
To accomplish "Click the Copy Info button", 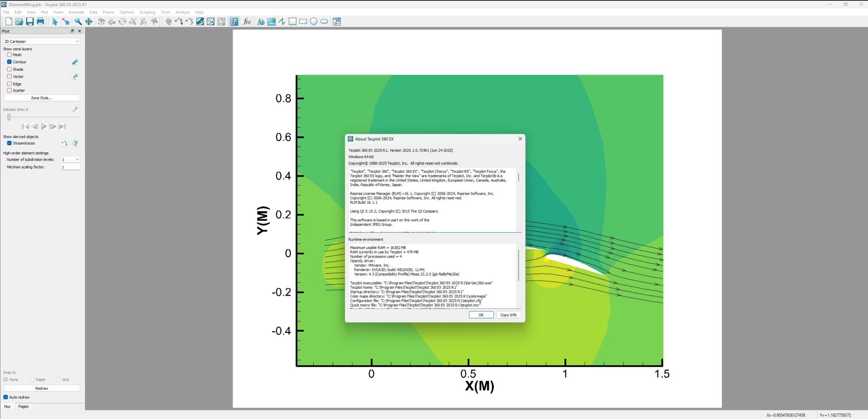I will click(508, 315).
